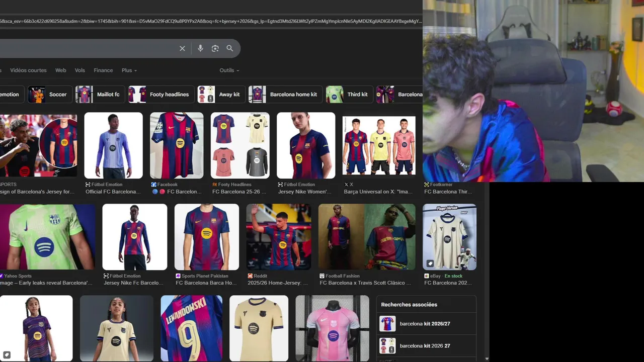Click 'En stock' eBay label
Image resolution: width=644 pixels, height=362 pixels.
pyautogui.click(x=453, y=276)
